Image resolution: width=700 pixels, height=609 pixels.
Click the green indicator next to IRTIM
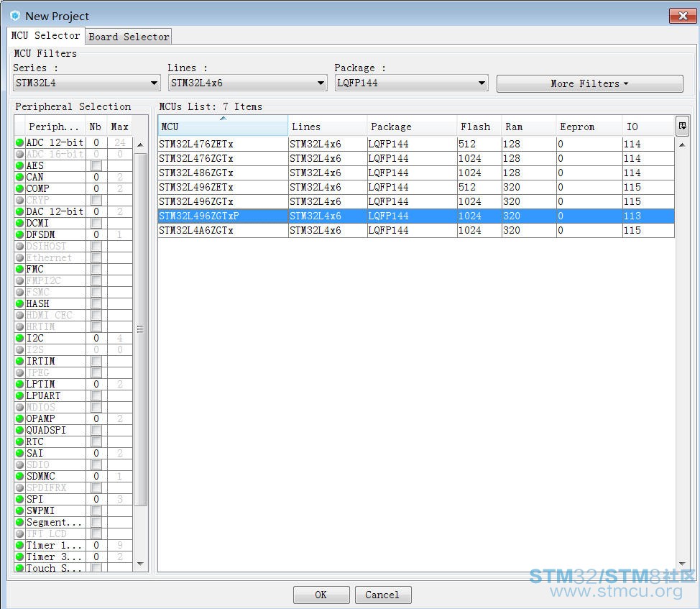click(x=19, y=361)
